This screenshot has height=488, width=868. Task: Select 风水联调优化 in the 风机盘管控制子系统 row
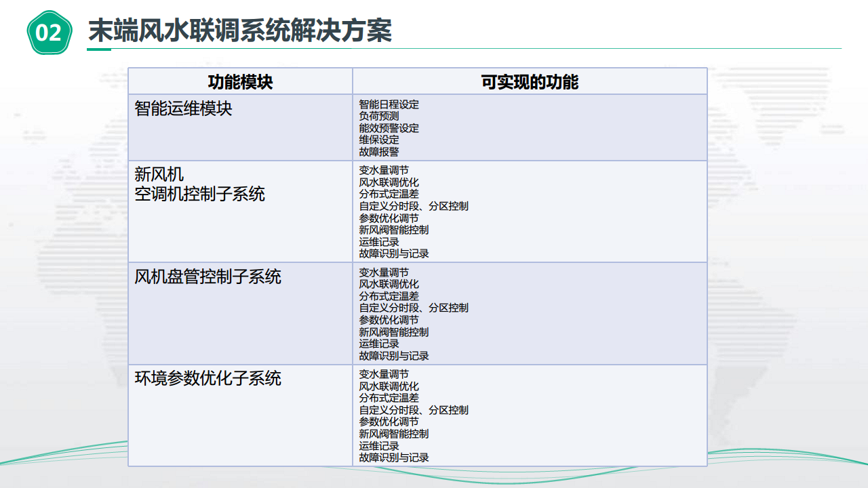[389, 284]
